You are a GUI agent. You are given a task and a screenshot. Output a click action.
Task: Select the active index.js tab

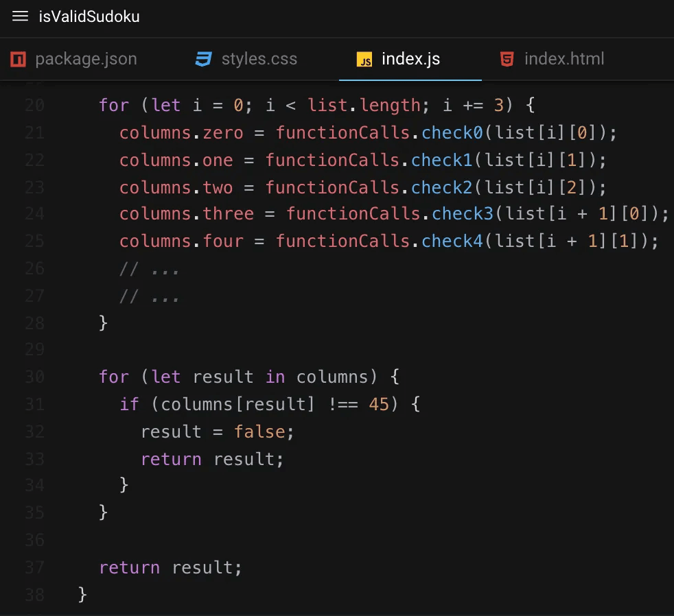(410, 58)
